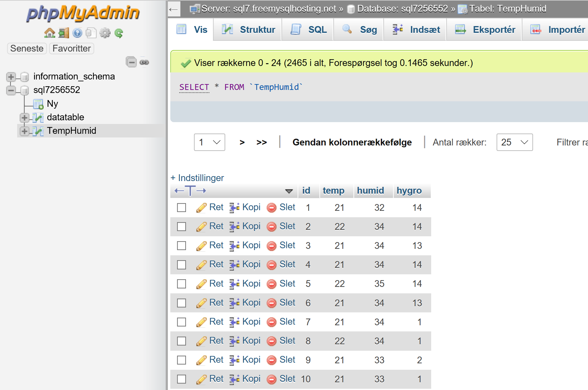The height and width of the screenshot is (390, 588).
Task: Click the Indstillinger options link
Action: [197, 178]
